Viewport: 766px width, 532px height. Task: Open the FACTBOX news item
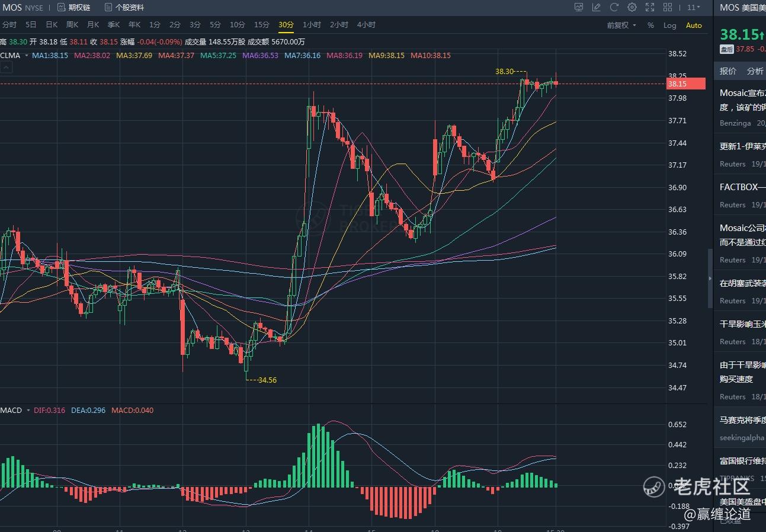tap(743, 187)
